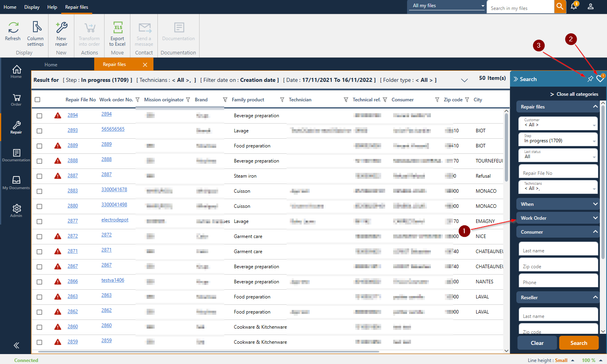Pin the Search panel
This screenshot has height=364, width=607.
(x=590, y=79)
